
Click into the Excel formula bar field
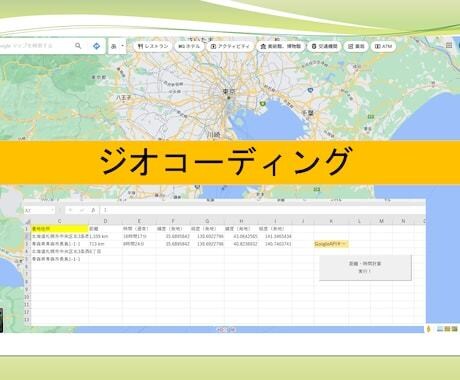263,210
